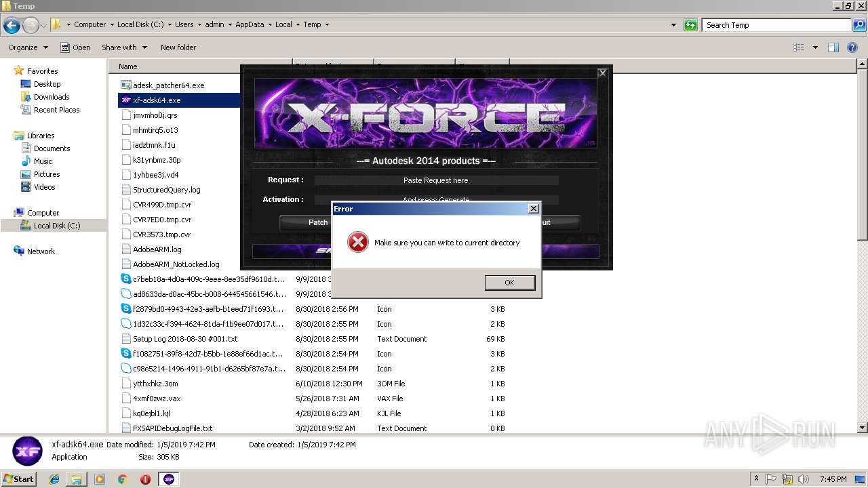Expand dropdown arrow after Temp breadcrumb
The height and width of the screenshot is (488, 868).
coord(327,24)
